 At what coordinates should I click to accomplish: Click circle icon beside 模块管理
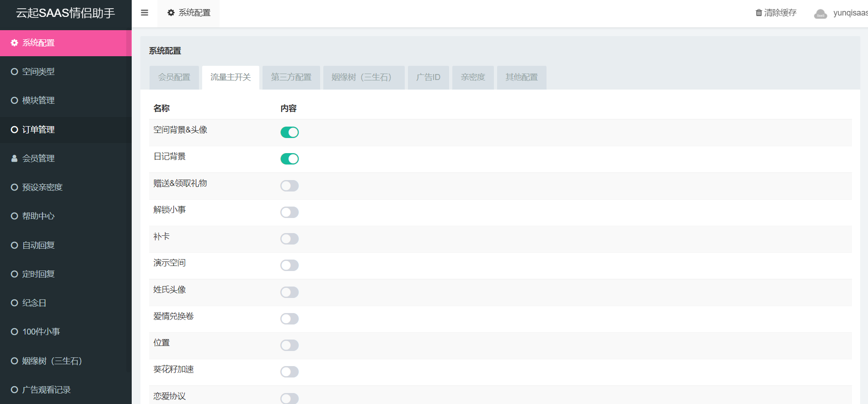(x=14, y=100)
